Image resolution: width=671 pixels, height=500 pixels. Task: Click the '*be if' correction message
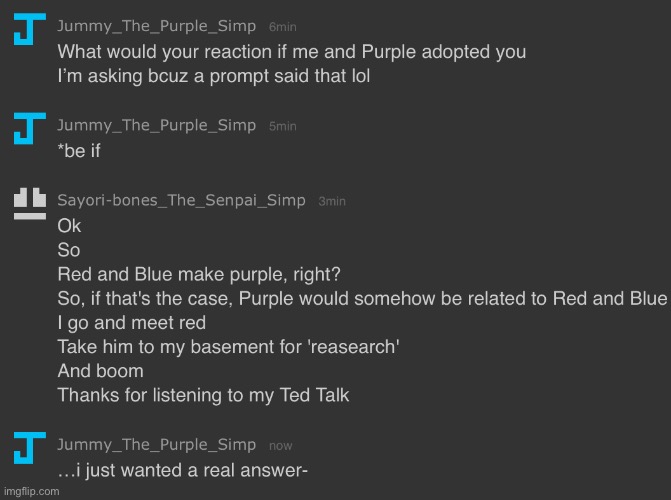point(79,151)
